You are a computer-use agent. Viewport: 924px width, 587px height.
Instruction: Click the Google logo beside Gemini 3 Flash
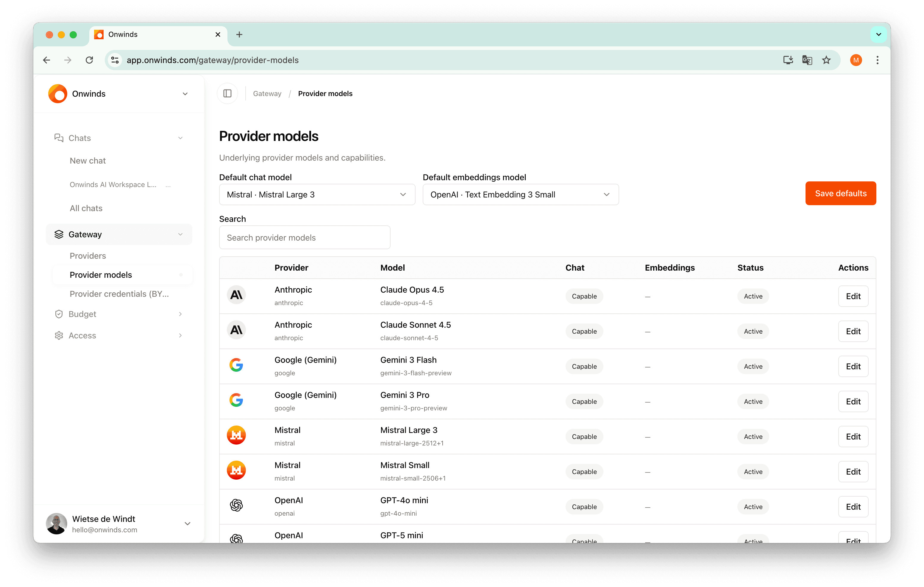point(236,365)
